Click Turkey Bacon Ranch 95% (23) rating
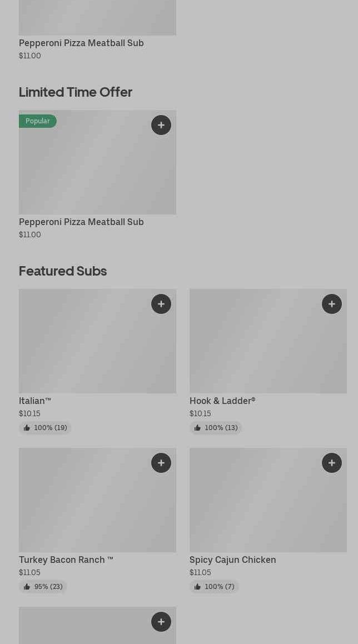This screenshot has height=644, width=358. point(43,587)
